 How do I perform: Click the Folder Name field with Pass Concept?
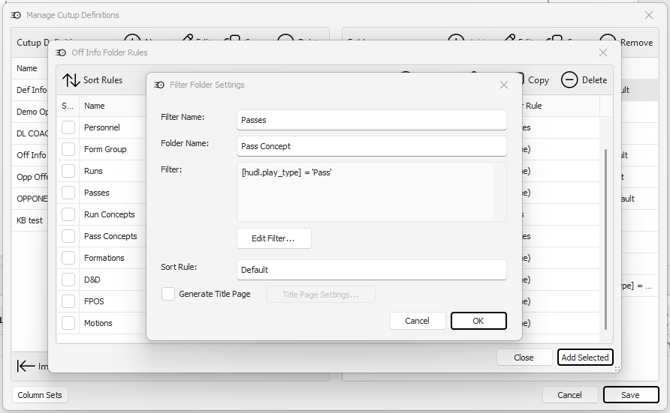coord(371,146)
